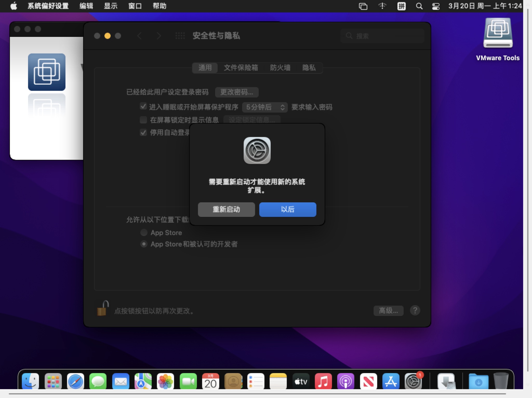
Task: Click the lock icon to prevent changes
Action: pos(102,309)
